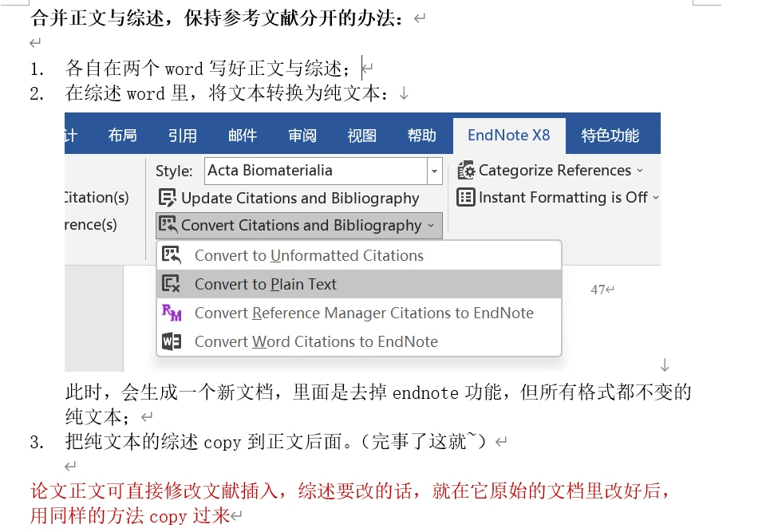Image resolution: width=774 pixels, height=532 pixels.
Task: Open the 帮助 ribbon tab
Action: tap(421, 136)
